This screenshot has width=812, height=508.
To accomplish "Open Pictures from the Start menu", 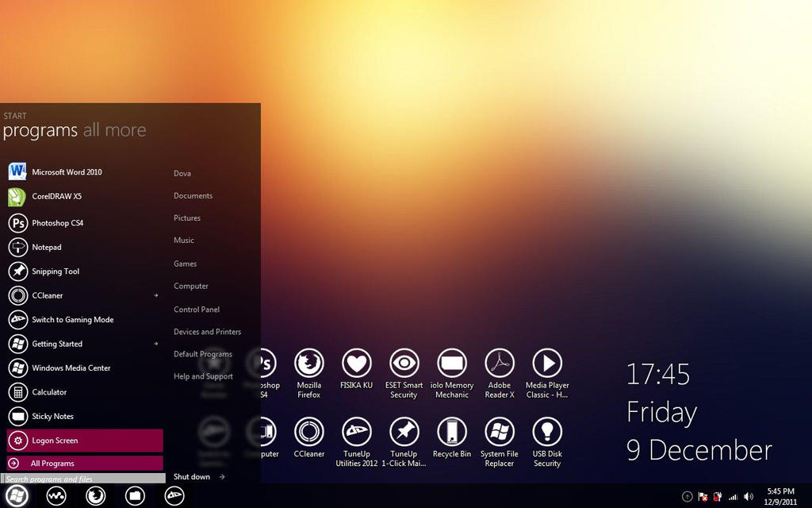I will click(187, 218).
